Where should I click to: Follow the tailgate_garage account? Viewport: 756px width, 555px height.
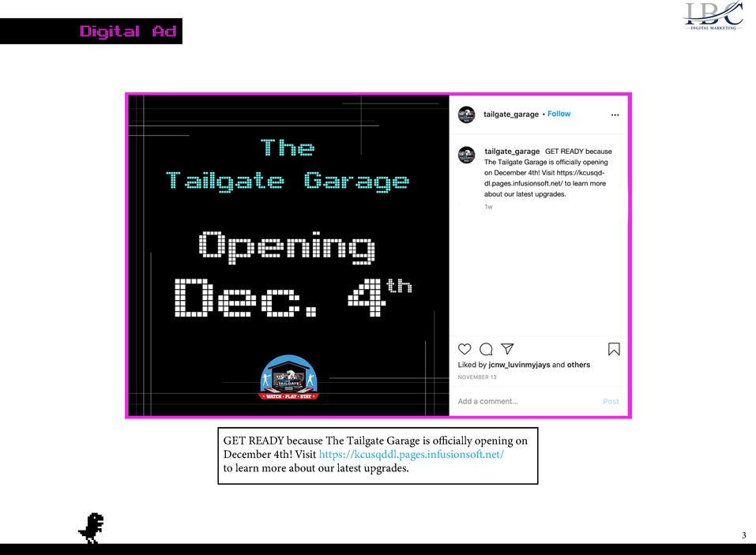tap(559, 114)
